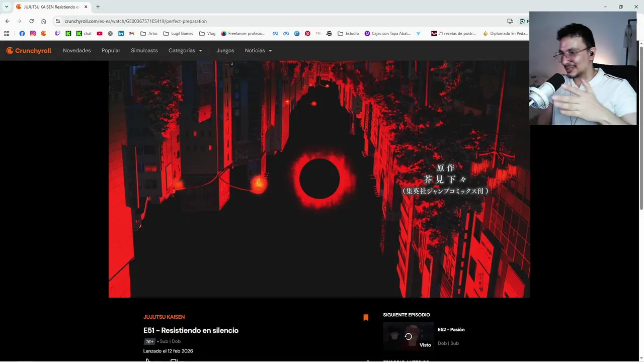This screenshot has width=644, height=362.
Task: Open the Twitch bookmark icon
Action: coord(57,34)
